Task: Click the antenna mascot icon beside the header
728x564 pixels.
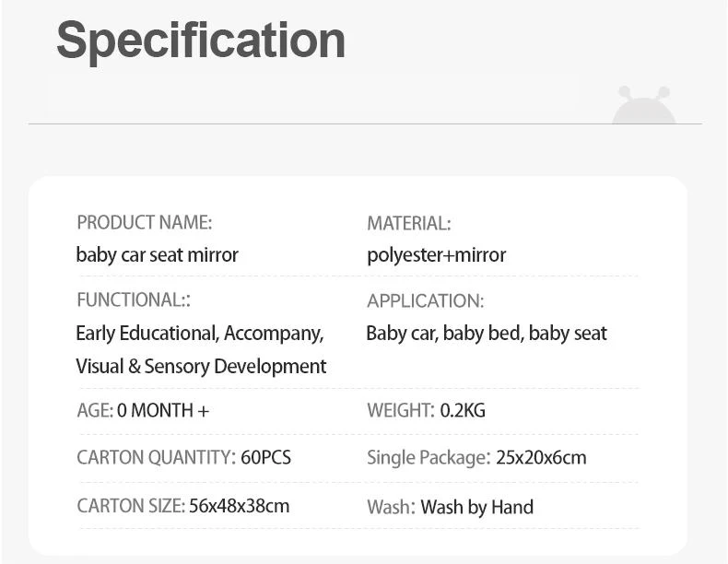Action: pos(643,106)
